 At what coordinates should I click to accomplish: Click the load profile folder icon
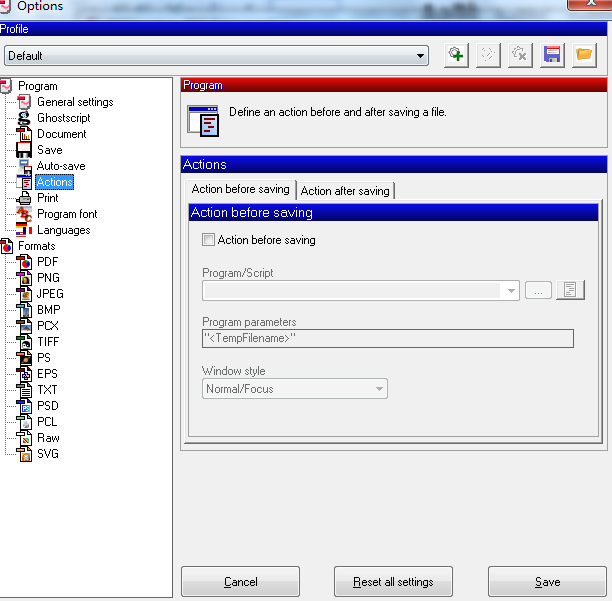pyautogui.click(x=584, y=55)
